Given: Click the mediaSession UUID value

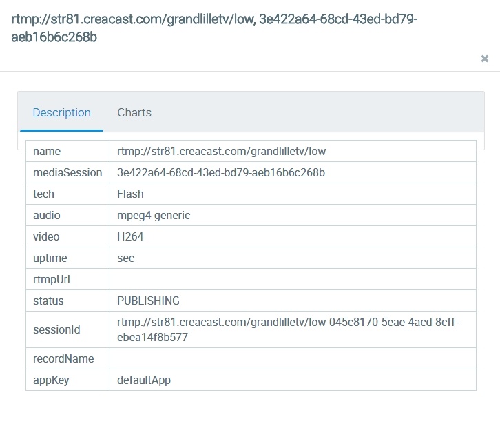Looking at the screenshot, I should (x=221, y=172).
